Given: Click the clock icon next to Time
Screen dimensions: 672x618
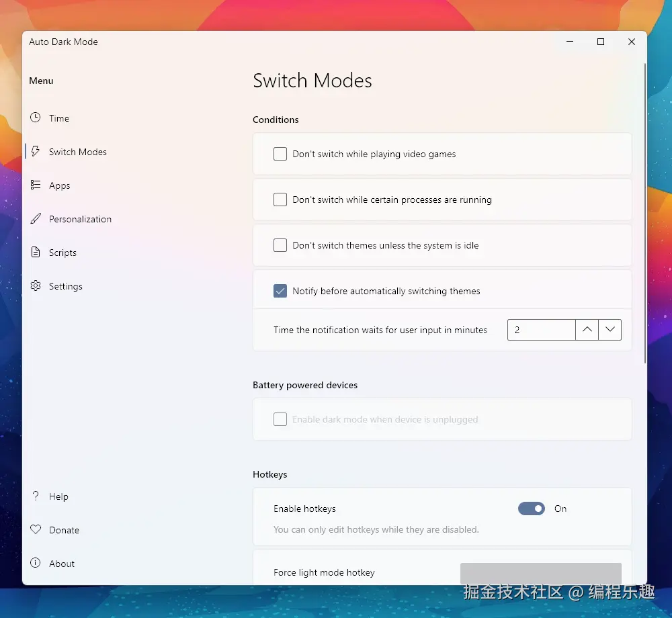Looking at the screenshot, I should coord(36,118).
